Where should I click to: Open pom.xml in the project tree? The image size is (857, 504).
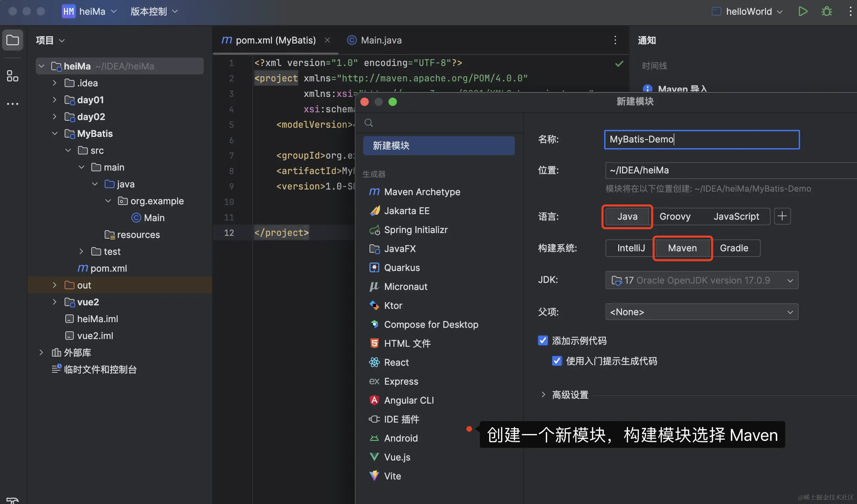(x=102, y=268)
